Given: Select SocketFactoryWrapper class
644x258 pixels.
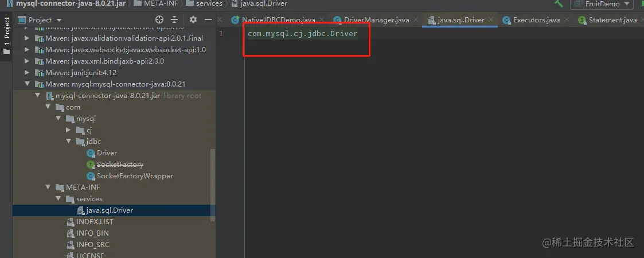Looking at the screenshot, I should click(x=135, y=176).
